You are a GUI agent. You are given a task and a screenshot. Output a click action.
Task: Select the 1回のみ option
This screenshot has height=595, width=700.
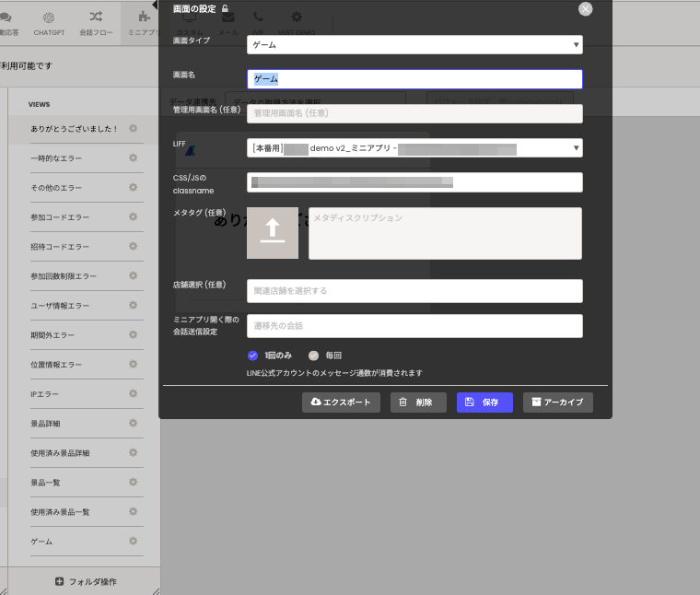pos(253,356)
